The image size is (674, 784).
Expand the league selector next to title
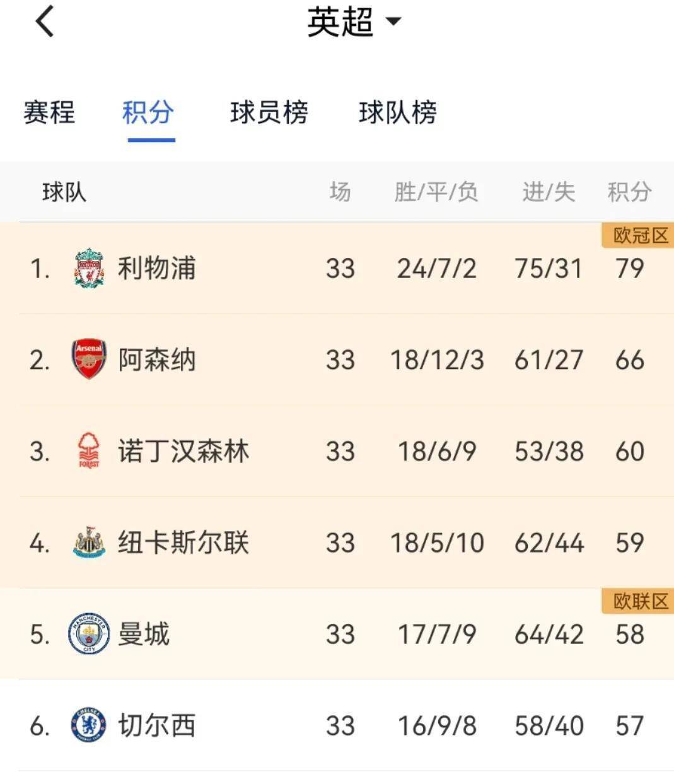(395, 22)
